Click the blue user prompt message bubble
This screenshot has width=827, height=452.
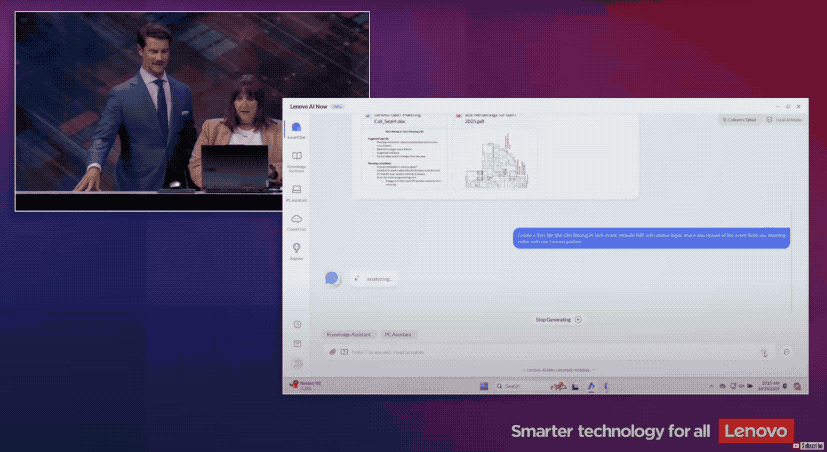click(x=651, y=238)
